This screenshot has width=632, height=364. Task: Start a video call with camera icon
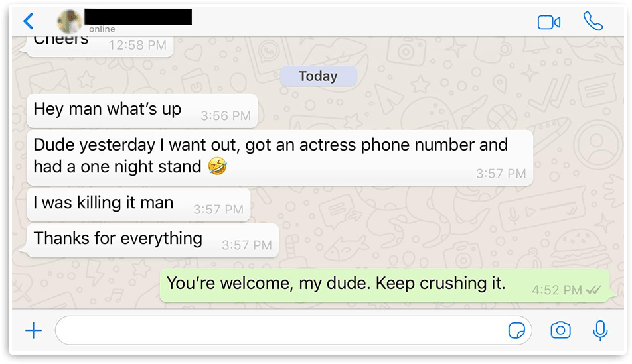tap(548, 22)
